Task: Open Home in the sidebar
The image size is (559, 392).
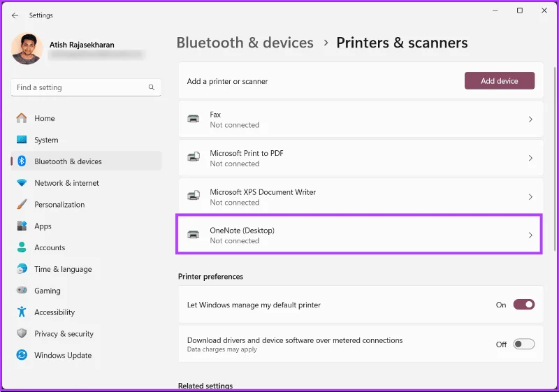Action: [86, 118]
